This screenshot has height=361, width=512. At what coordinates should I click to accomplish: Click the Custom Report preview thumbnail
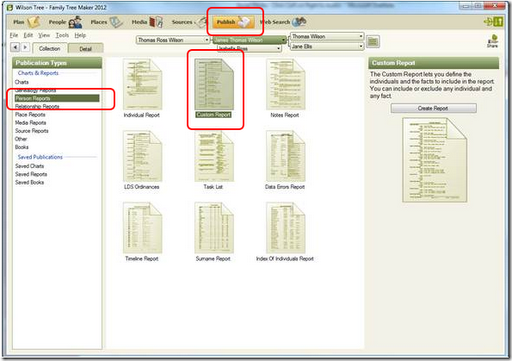pyautogui.click(x=435, y=160)
